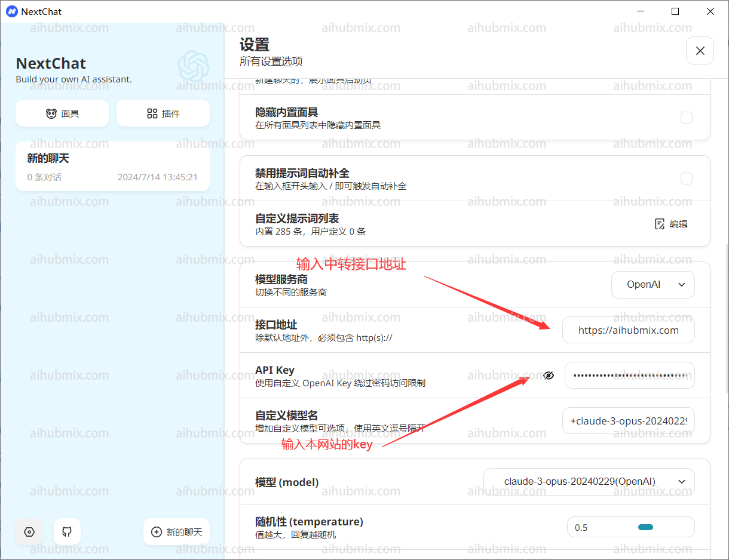Open the 面具 masks page
The height and width of the screenshot is (560, 729).
point(62,113)
